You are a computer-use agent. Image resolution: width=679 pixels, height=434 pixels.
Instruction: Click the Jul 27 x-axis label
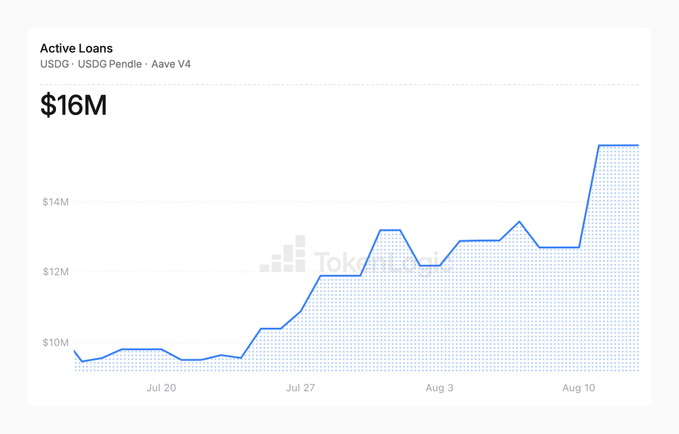click(300, 388)
